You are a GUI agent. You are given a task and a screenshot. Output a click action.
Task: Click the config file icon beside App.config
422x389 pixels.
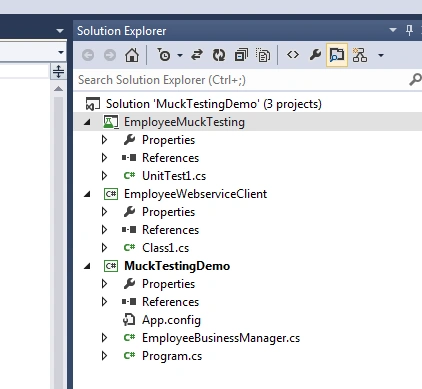pyautogui.click(x=129, y=320)
